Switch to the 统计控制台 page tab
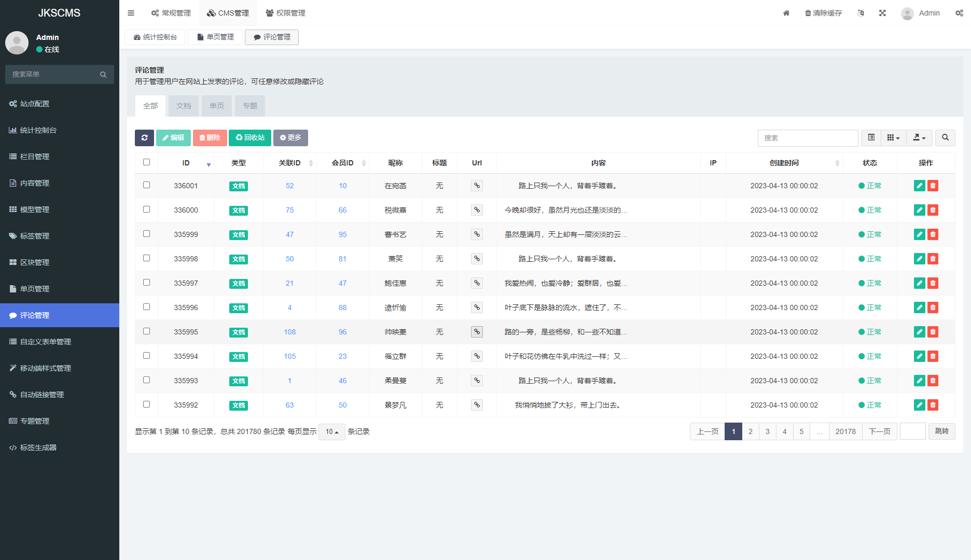 coord(155,37)
